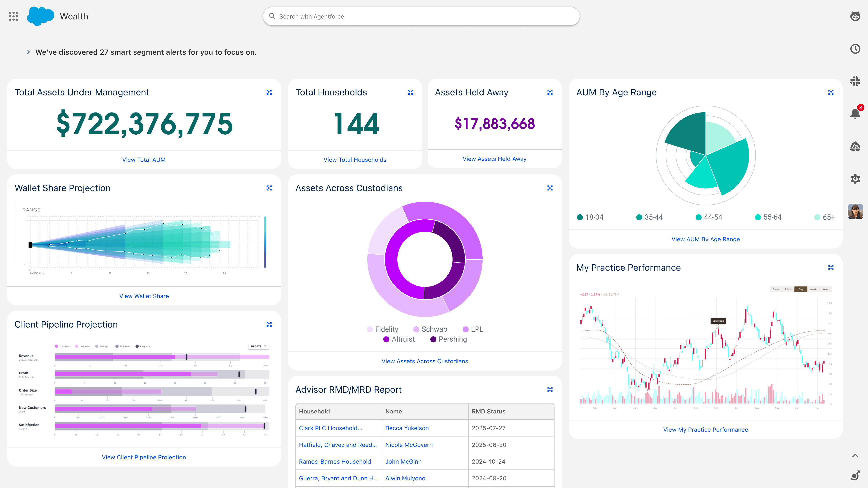Click the Update button in Client Pipeline
This screenshot has width=868, height=488.
click(x=258, y=346)
